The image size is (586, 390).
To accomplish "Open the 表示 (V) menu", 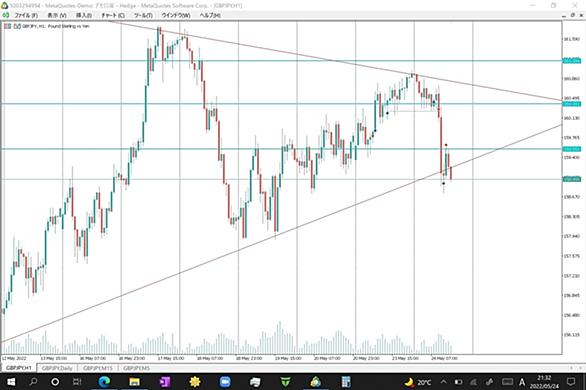I will click(57, 15).
